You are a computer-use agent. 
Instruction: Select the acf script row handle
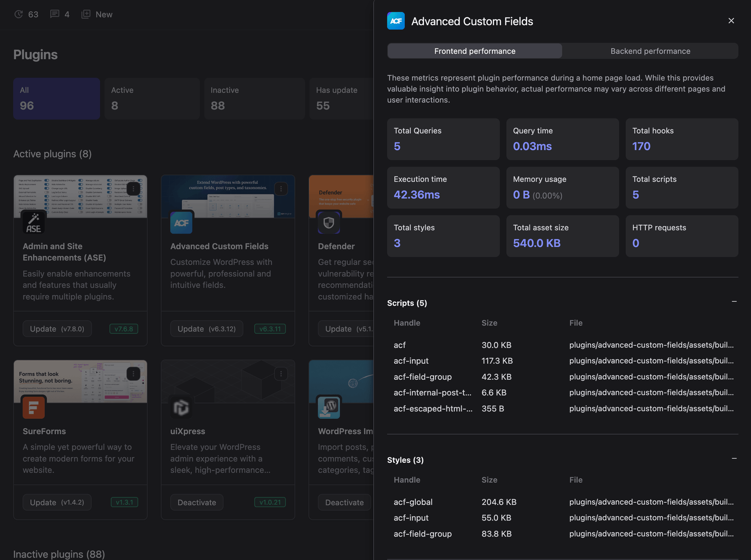[x=399, y=345]
